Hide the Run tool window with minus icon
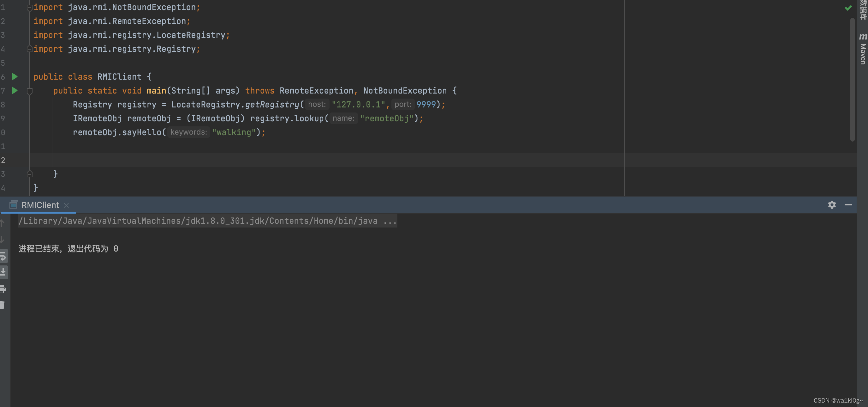This screenshot has height=407, width=868. pos(848,205)
